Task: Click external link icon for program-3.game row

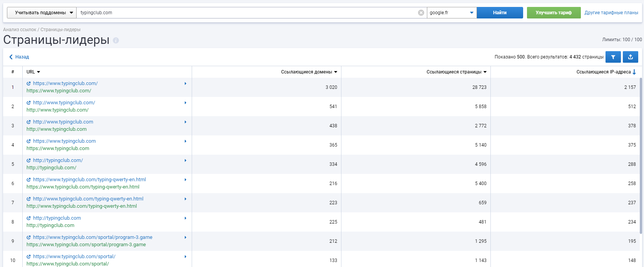Action: pyautogui.click(x=29, y=237)
